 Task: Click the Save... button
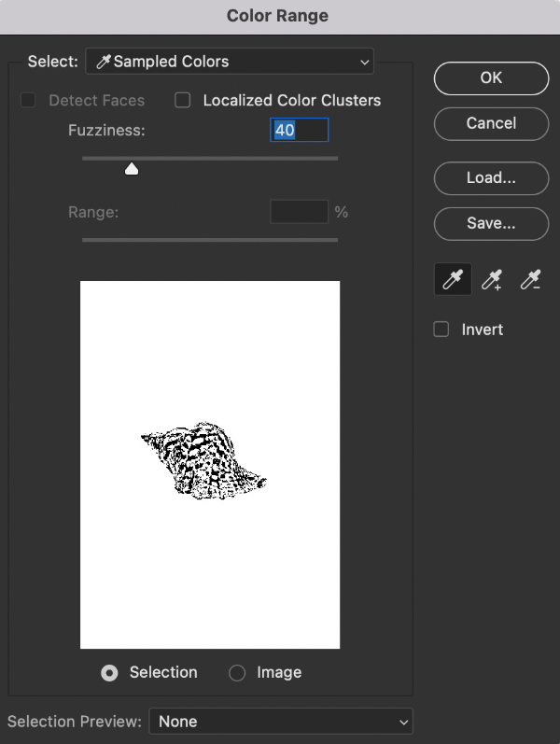tap(491, 223)
